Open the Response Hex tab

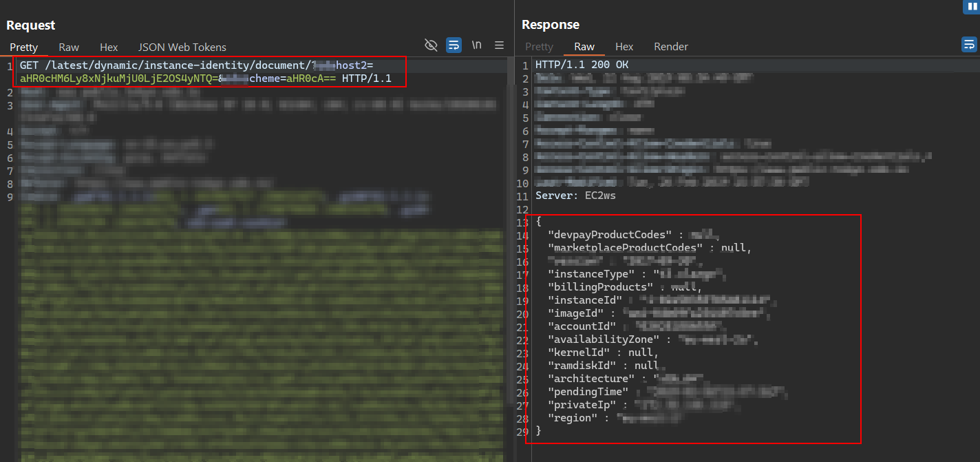point(624,47)
